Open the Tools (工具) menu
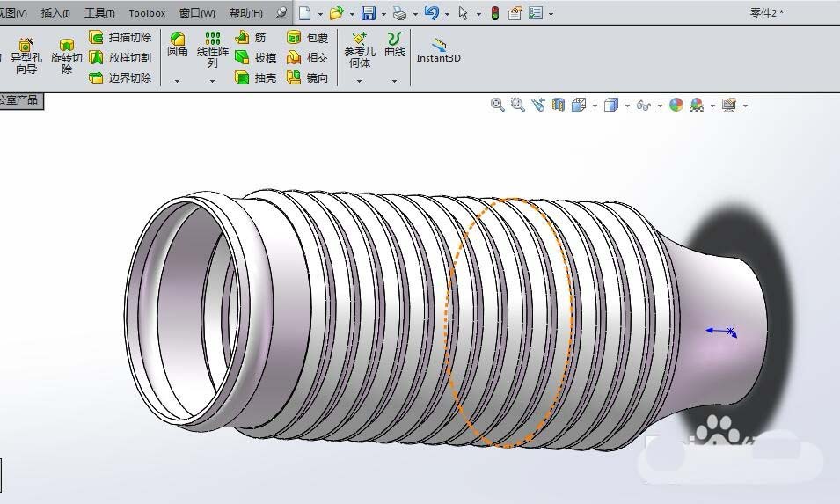 [x=99, y=13]
